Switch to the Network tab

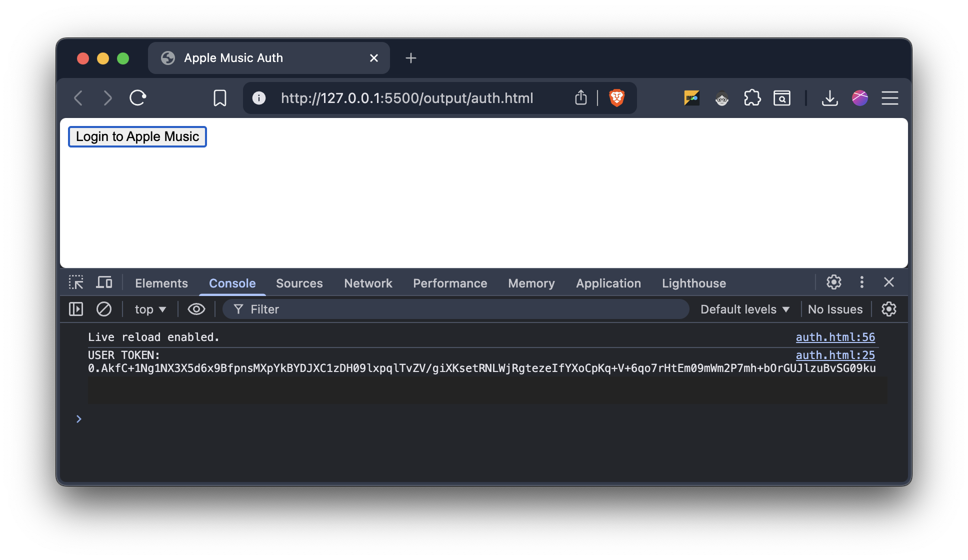point(368,283)
